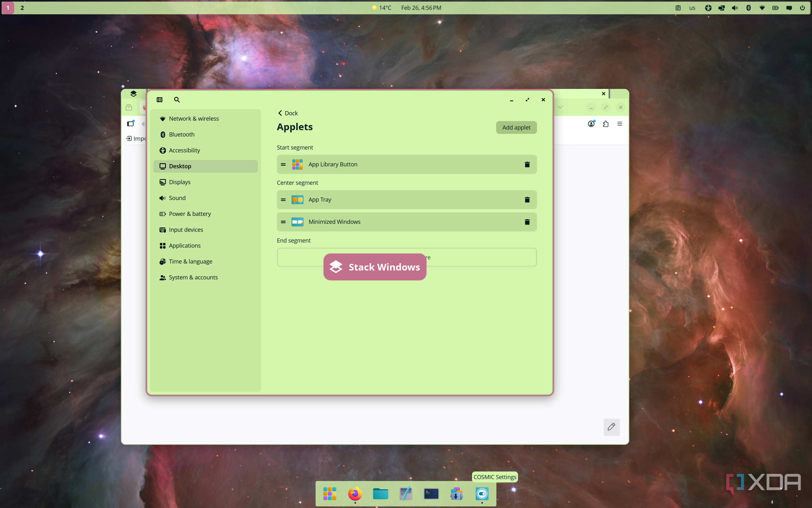Open Firefox account icon in background window
Image resolution: width=812 pixels, height=508 pixels.
[591, 124]
